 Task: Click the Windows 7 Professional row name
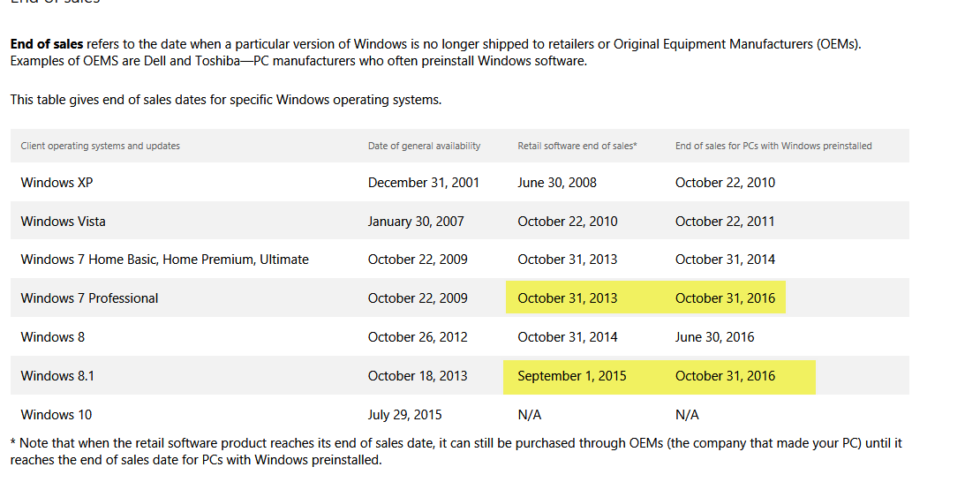click(x=89, y=298)
